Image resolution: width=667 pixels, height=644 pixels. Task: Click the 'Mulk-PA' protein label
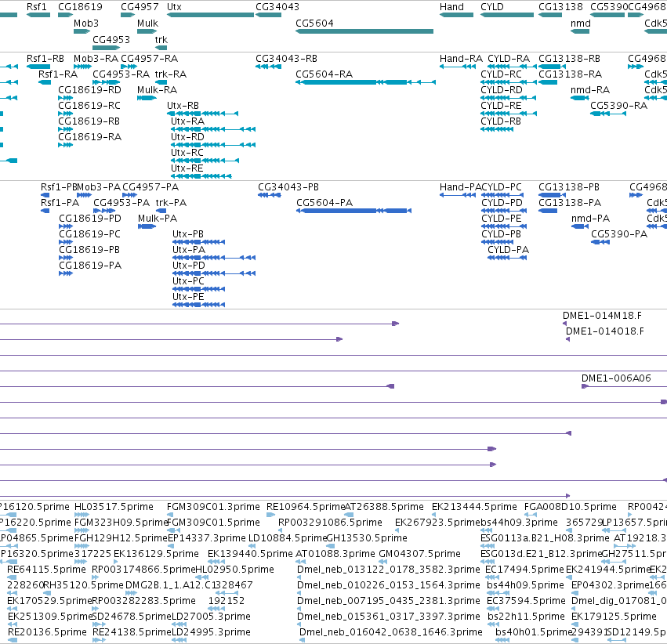tap(158, 219)
